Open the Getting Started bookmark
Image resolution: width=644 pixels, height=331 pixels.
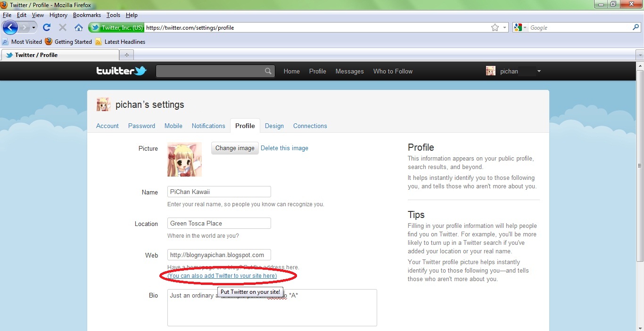[68, 41]
